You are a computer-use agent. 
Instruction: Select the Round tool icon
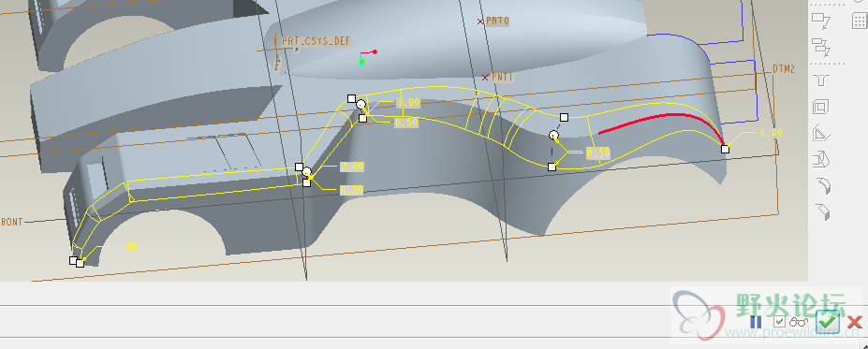tap(821, 186)
